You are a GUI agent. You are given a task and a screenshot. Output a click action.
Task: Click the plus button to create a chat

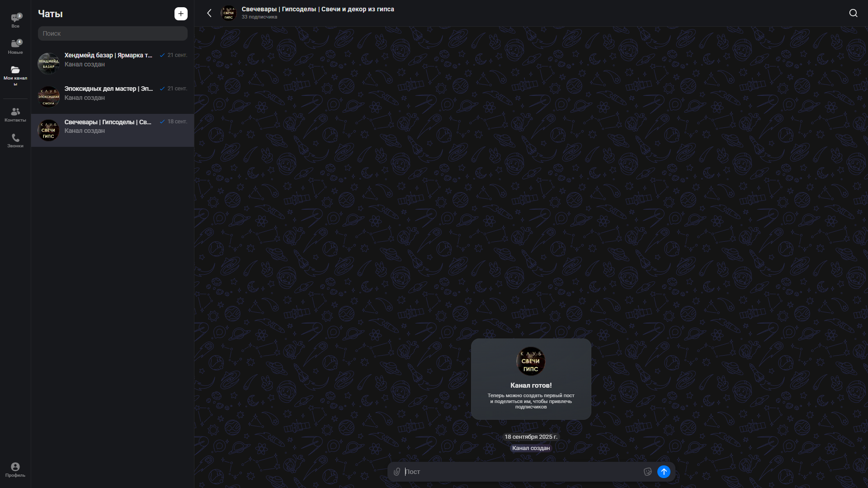[181, 14]
